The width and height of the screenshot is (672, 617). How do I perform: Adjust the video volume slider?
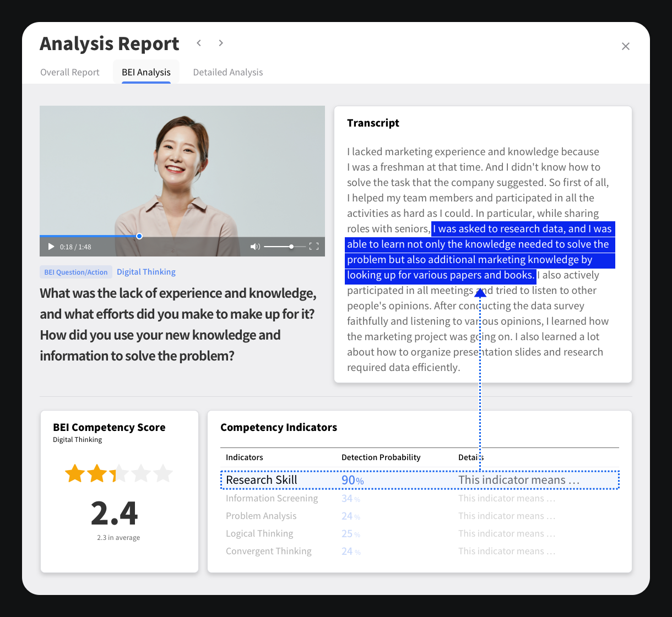291,247
